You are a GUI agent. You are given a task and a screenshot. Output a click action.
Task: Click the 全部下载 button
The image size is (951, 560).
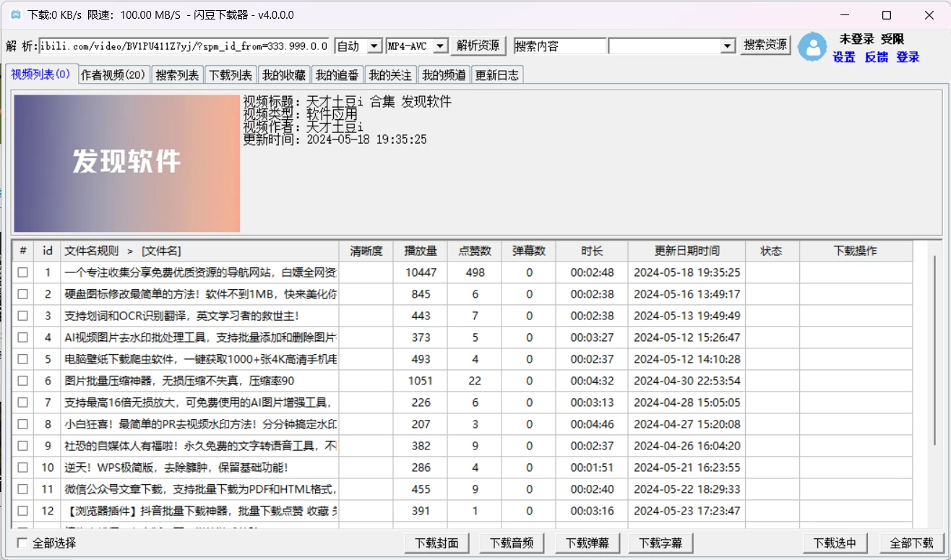coord(911,543)
